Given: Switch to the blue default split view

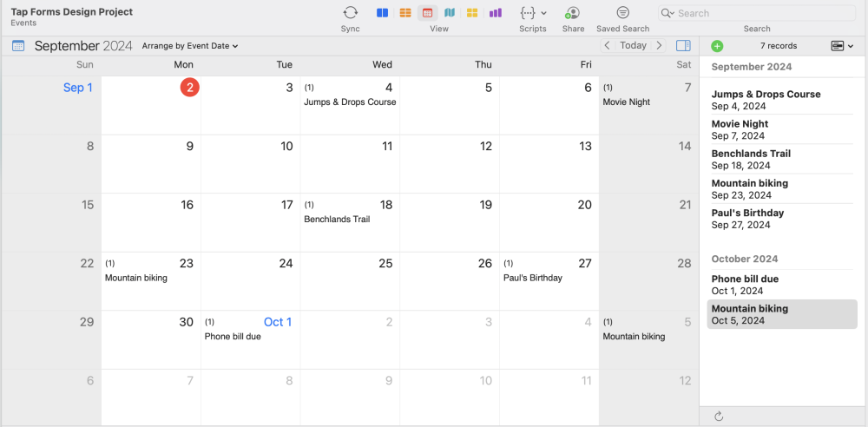Looking at the screenshot, I should [x=382, y=13].
